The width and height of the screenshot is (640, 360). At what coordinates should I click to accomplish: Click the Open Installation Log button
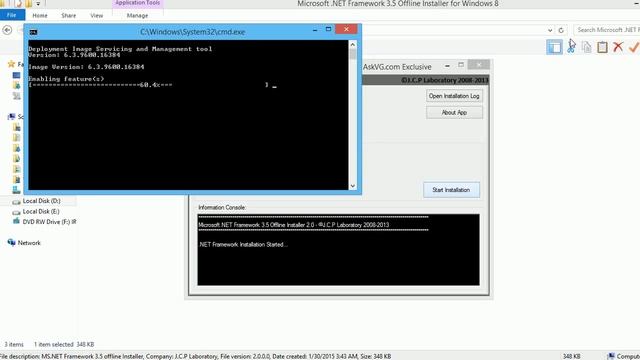pyautogui.click(x=454, y=96)
